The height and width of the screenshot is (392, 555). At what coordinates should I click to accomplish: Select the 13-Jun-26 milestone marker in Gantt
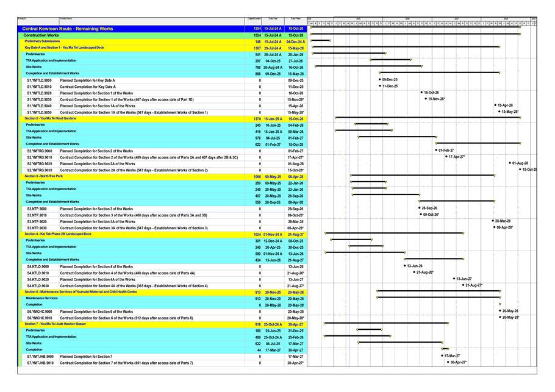pos(404,266)
